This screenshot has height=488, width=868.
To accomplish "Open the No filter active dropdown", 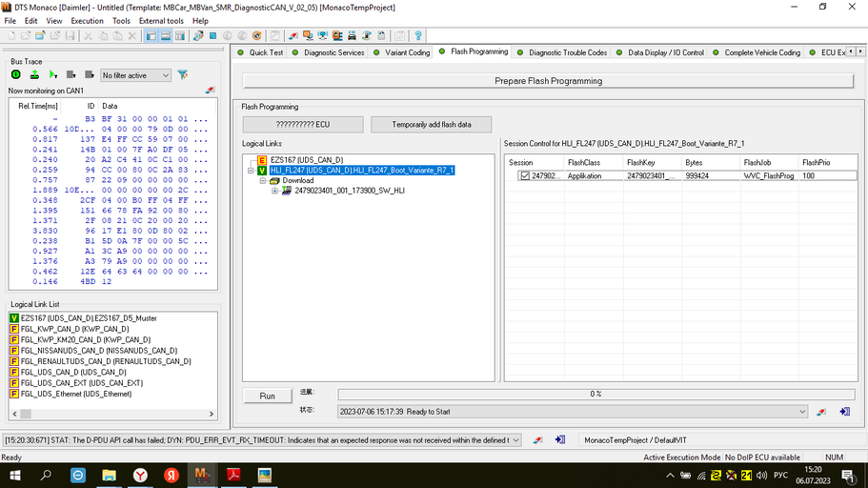I will pos(135,75).
